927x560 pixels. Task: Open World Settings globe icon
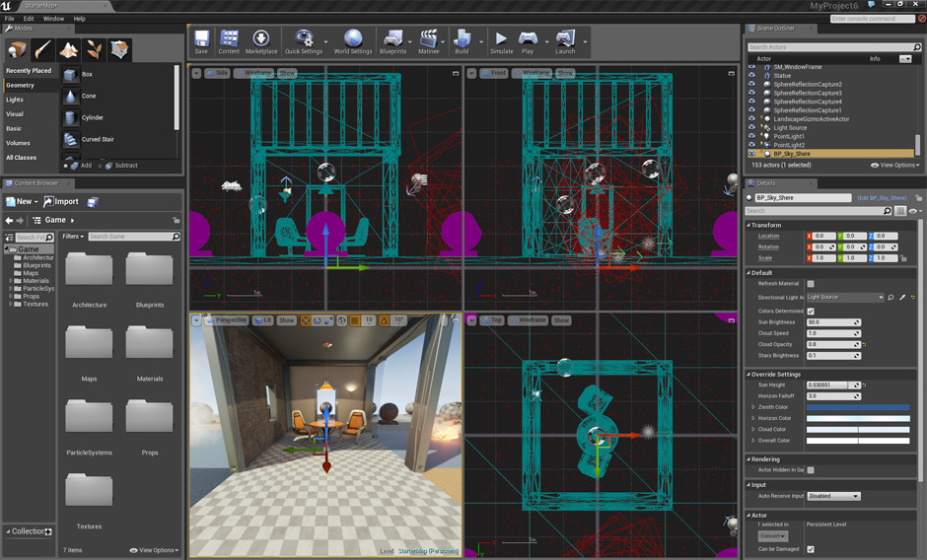pyautogui.click(x=353, y=41)
